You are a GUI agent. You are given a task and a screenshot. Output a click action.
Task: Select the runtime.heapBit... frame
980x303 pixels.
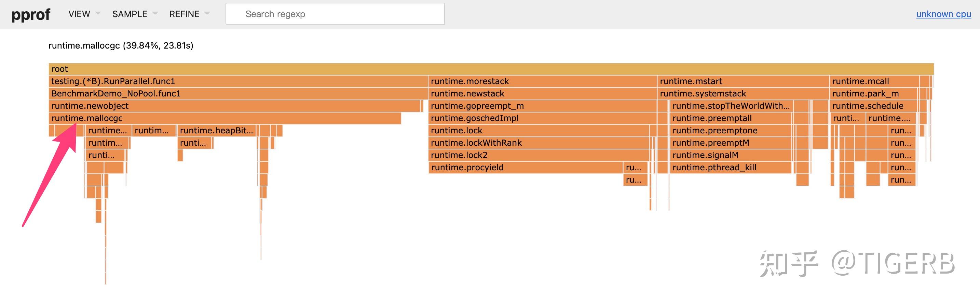click(217, 131)
